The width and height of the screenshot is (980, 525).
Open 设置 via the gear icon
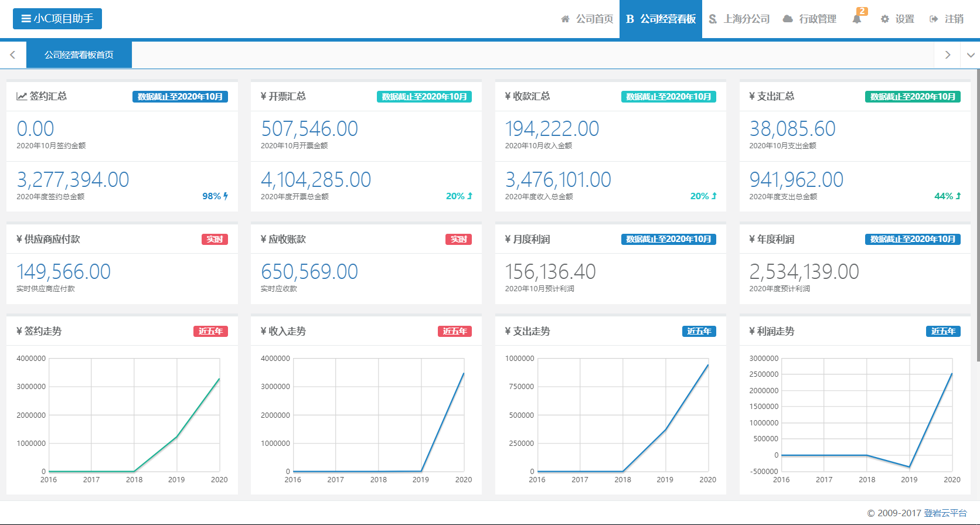(884, 19)
